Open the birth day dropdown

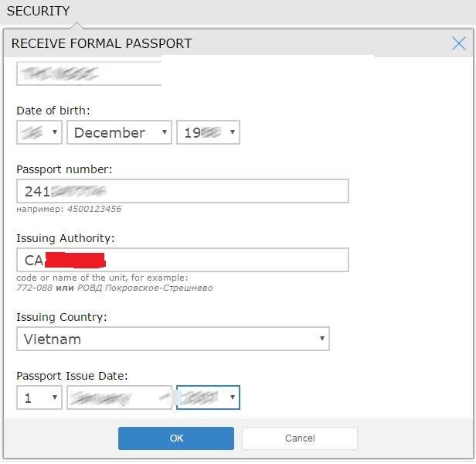(39, 132)
